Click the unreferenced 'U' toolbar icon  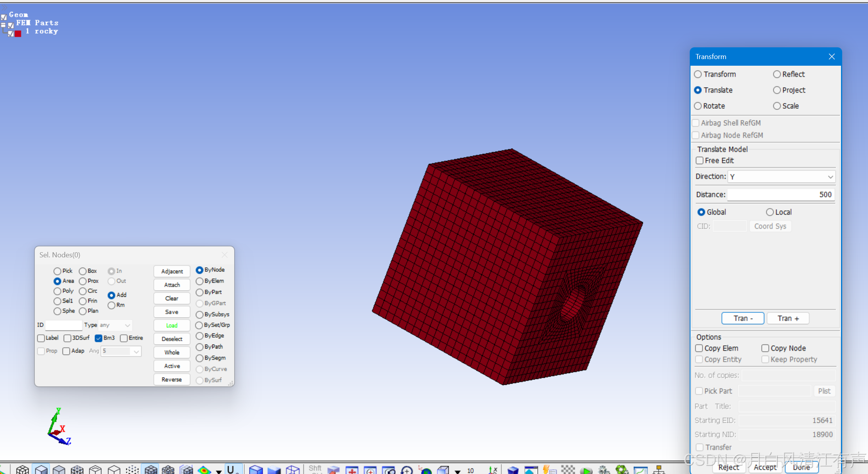(x=231, y=470)
